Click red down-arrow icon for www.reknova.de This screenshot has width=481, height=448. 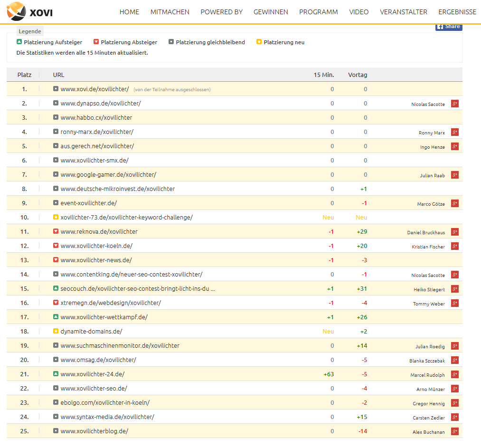click(x=56, y=231)
